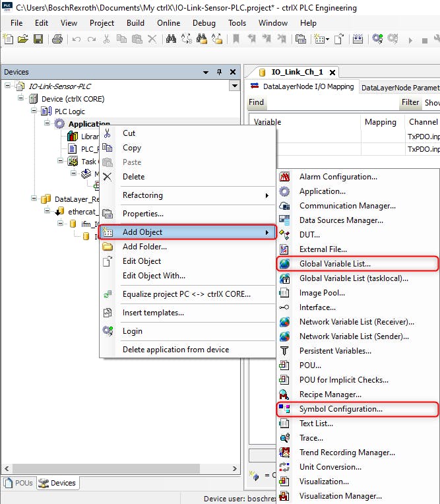Choose Copy from the context menu
This screenshot has height=504, width=440.
coord(187,148)
